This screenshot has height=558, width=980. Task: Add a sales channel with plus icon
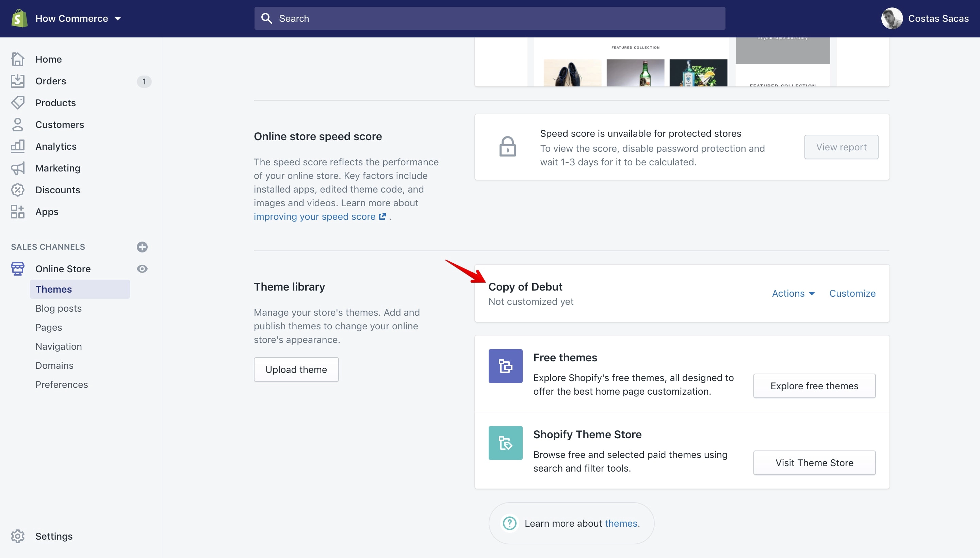pyautogui.click(x=142, y=247)
